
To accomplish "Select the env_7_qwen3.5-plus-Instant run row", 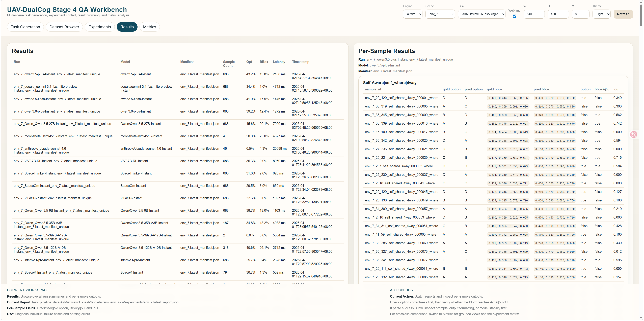I will tap(57, 74).
